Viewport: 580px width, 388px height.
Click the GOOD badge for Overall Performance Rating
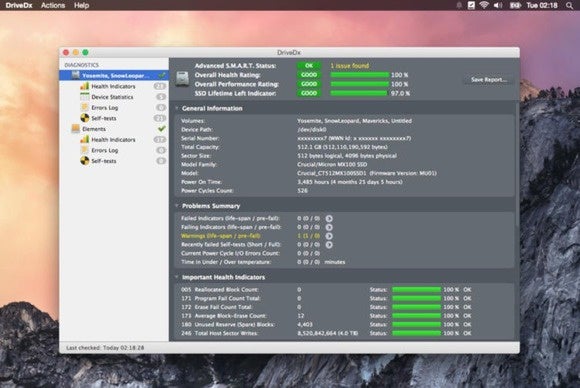click(309, 84)
